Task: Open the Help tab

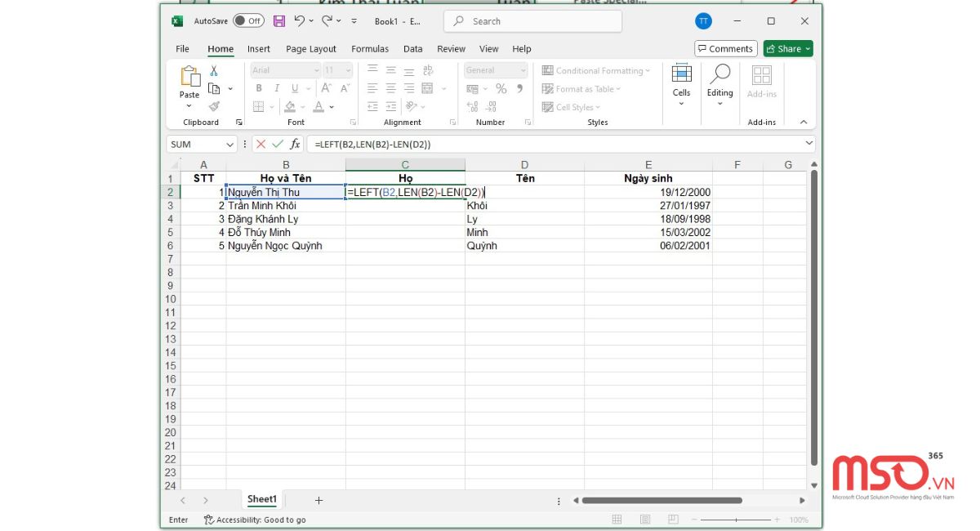Action: point(522,49)
